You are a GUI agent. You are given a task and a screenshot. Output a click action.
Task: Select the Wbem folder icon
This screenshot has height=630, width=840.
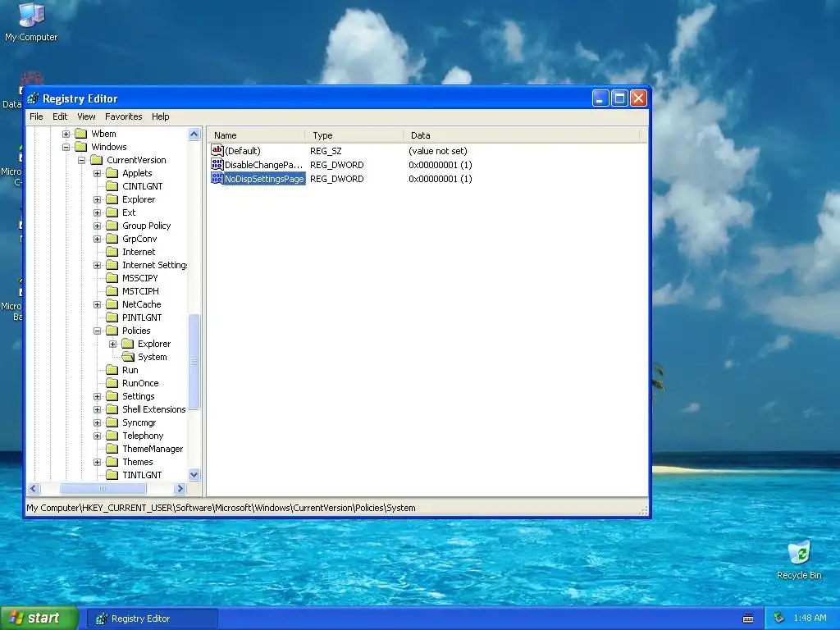pos(81,134)
